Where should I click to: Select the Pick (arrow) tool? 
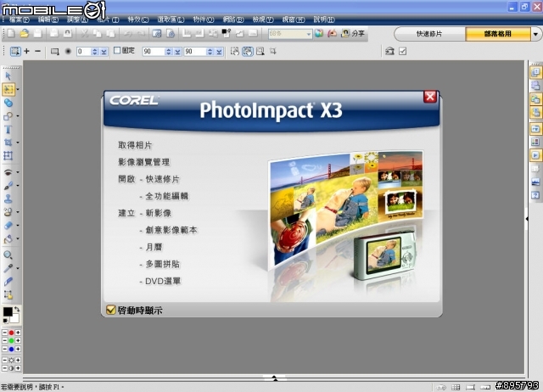coord(8,76)
